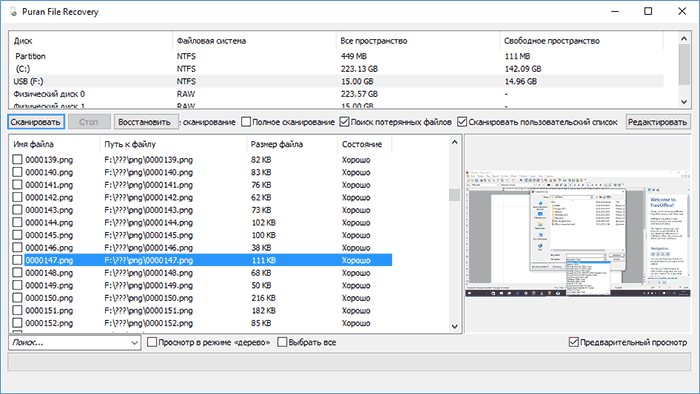The height and width of the screenshot is (394, 700).
Task: Tick checkbox for 0000149.png
Action: click(x=17, y=285)
